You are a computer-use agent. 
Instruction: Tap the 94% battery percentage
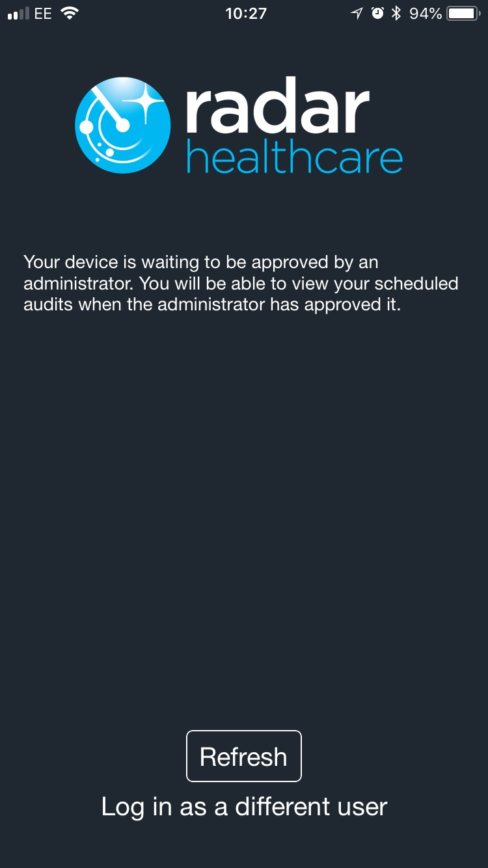click(x=426, y=14)
